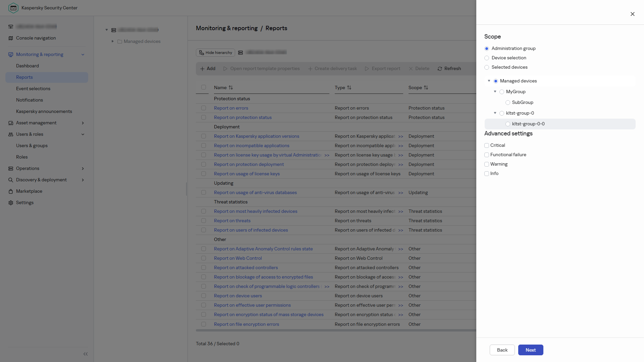Expand the Asset management menu chevron
This screenshot has width=644, height=362.
[83, 123]
